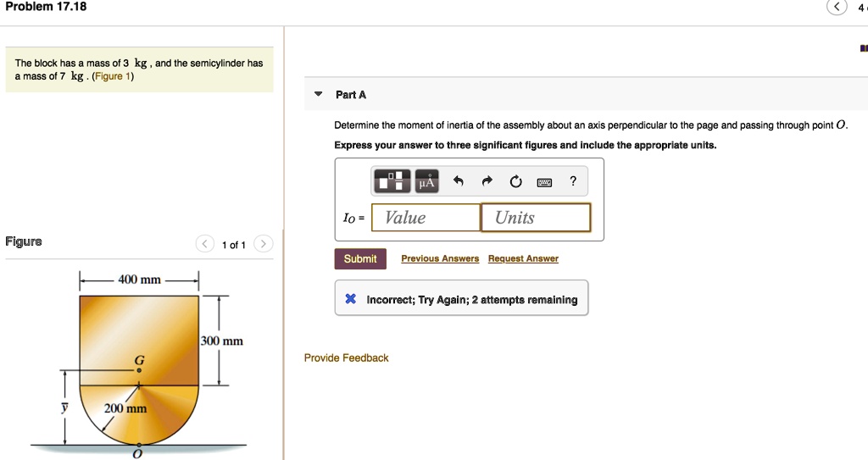868x460 pixels.
Task: Open the Provide Feedback link
Action: [346, 357]
